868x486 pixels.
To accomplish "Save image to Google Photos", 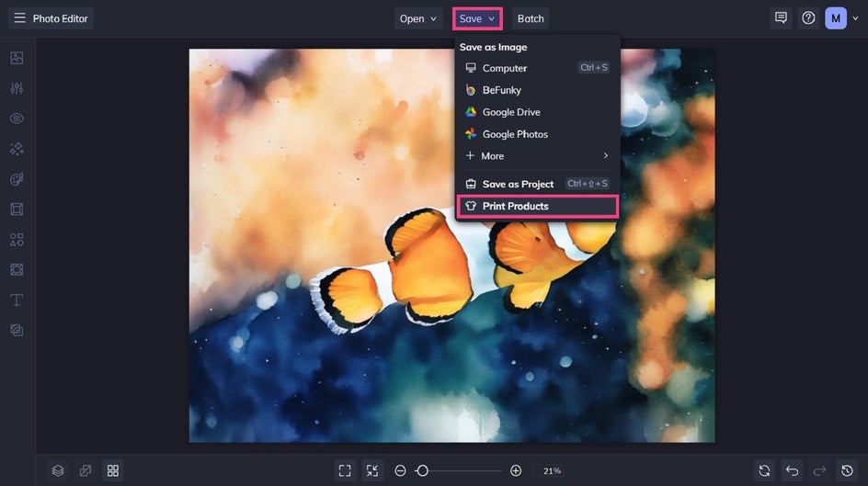I will point(536,134).
